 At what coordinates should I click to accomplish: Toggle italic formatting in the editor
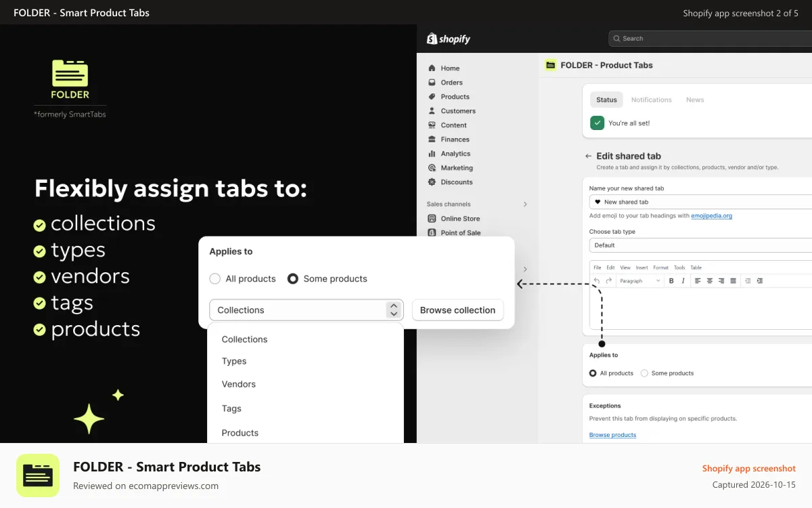tap(683, 280)
